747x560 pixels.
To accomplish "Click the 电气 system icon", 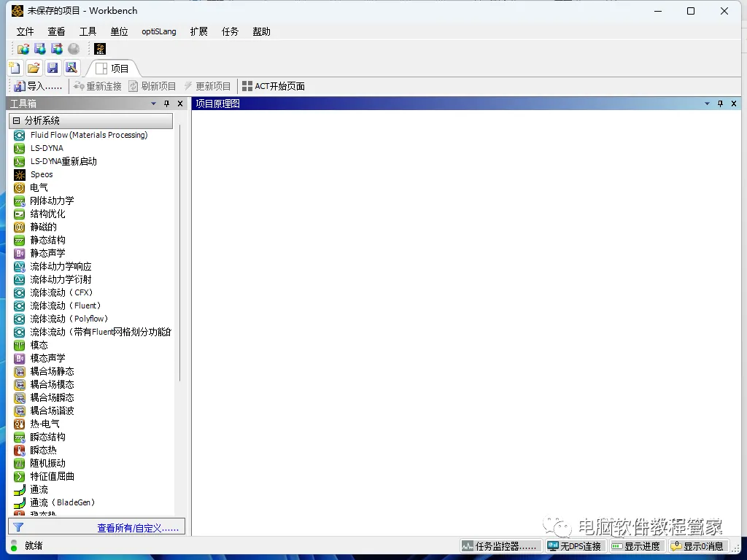I will 19,187.
